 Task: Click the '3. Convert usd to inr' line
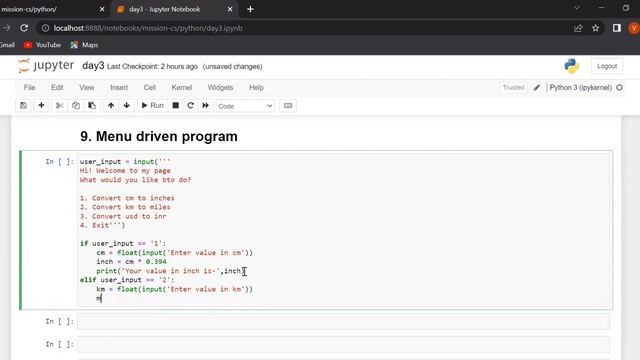123,216
